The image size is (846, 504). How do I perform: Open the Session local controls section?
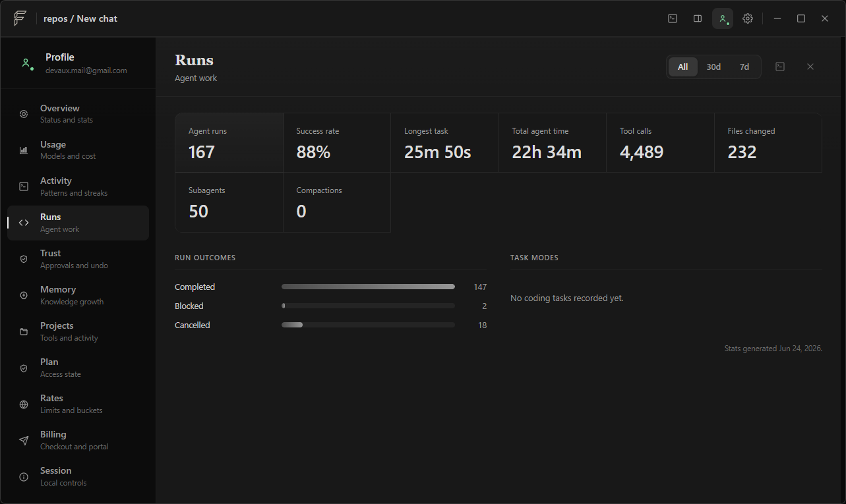[x=78, y=476]
